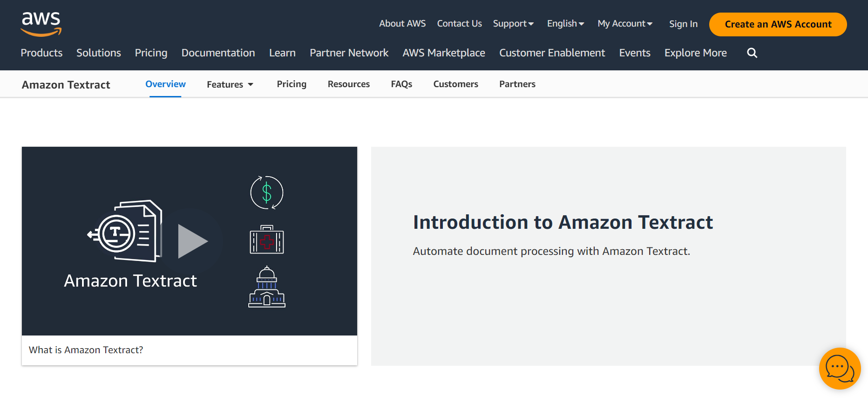
Task: Click the Textract document icon in video
Action: coord(125,231)
